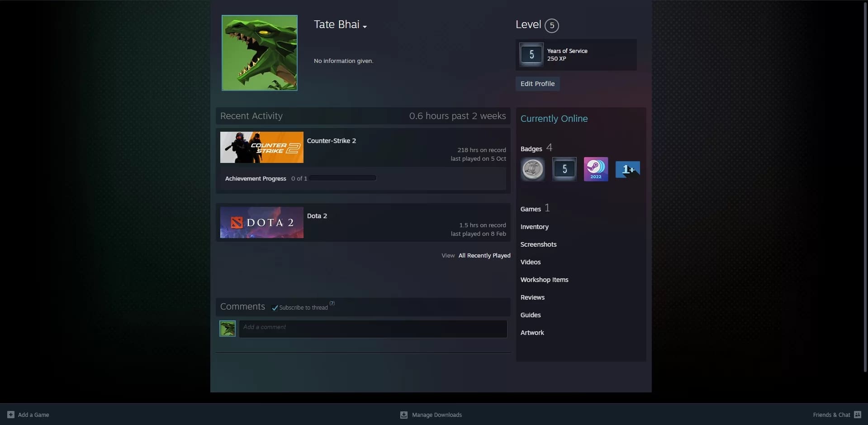This screenshot has width=868, height=425.
Task: Go to Guides
Action: click(x=531, y=315)
